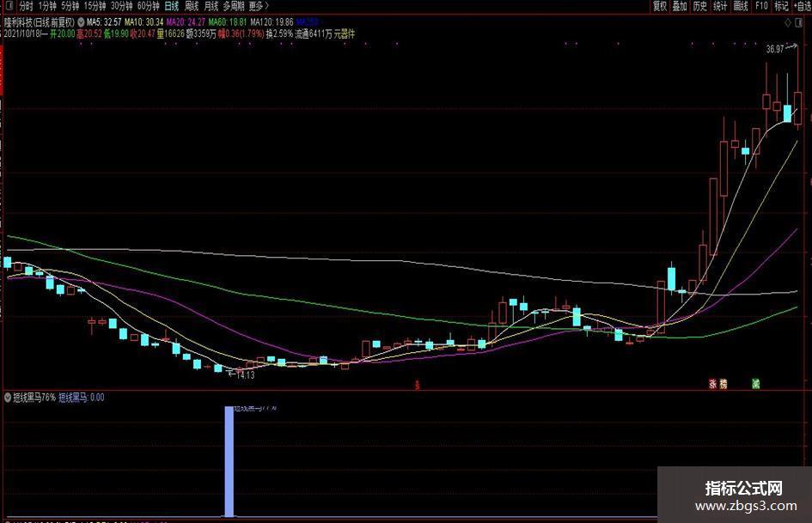Viewport: 812px width, 523px height.
Task: Click the 14.13 low price label
Action: pyautogui.click(x=245, y=375)
